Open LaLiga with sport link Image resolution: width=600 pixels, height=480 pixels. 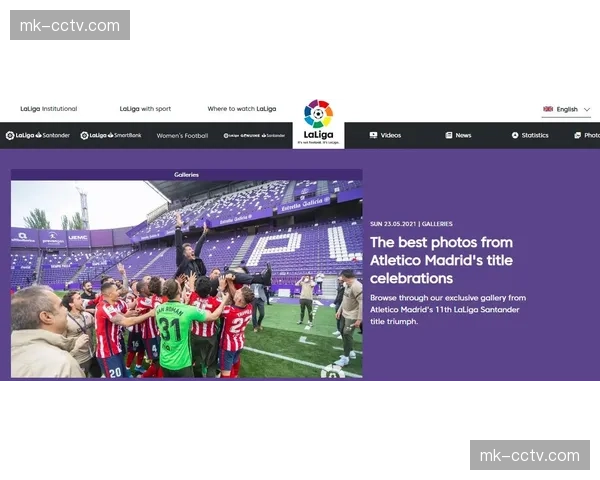145,109
